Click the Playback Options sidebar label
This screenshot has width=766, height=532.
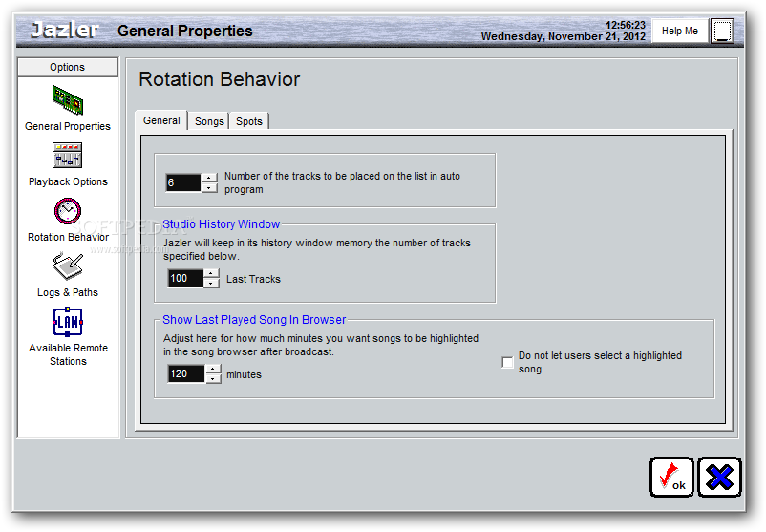(68, 181)
